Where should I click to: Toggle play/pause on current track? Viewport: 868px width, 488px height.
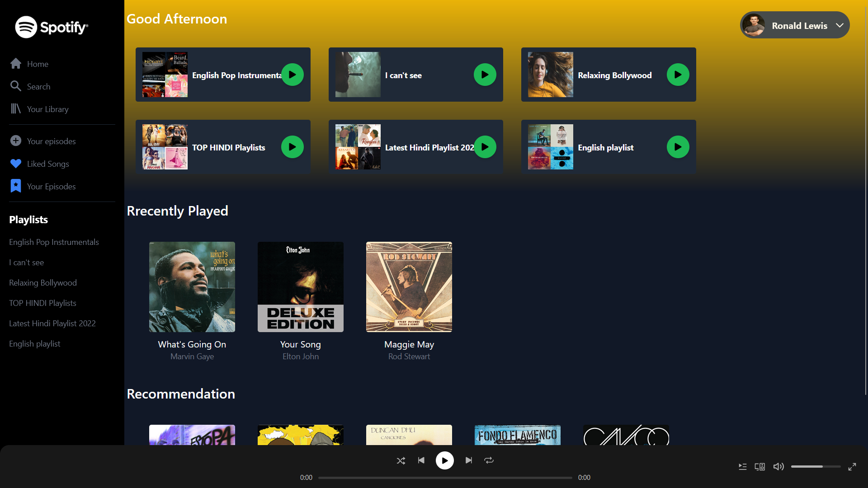point(444,460)
